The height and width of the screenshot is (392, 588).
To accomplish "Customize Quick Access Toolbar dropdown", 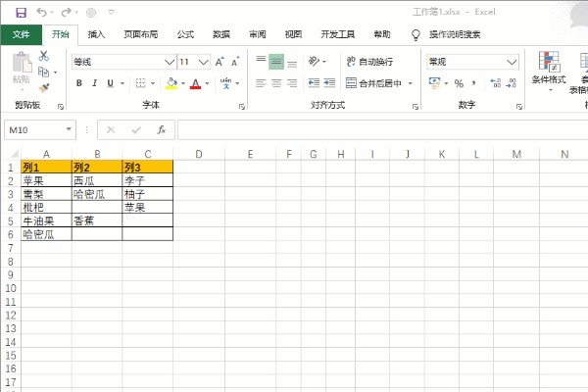I will point(112,13).
